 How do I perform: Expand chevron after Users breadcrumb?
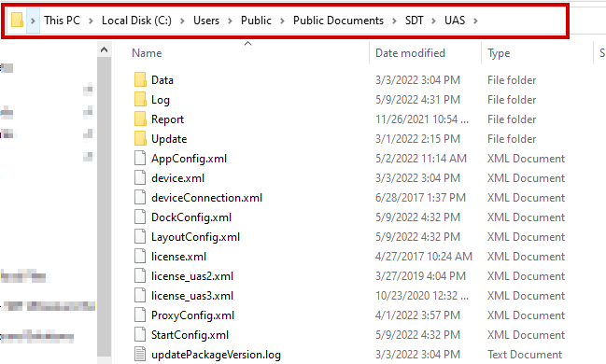point(230,21)
